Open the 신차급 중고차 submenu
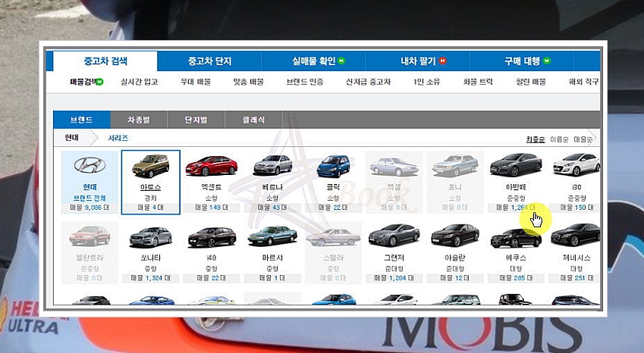 point(368,82)
